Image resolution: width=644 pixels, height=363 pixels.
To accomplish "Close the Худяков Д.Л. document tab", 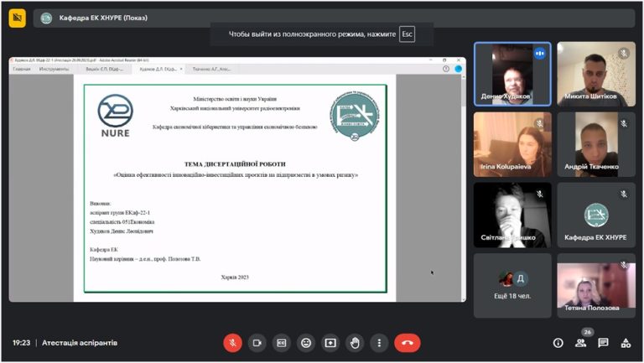I will [181, 69].
